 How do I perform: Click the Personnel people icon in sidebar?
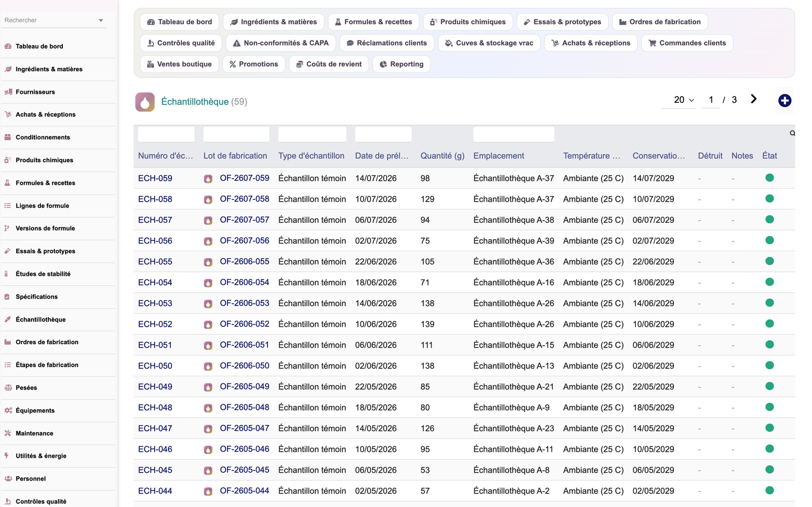8,478
